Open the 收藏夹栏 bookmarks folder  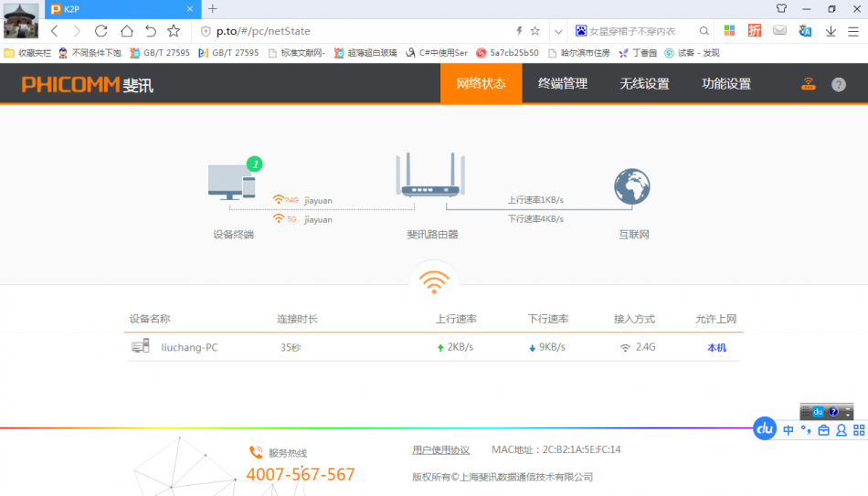pos(27,53)
